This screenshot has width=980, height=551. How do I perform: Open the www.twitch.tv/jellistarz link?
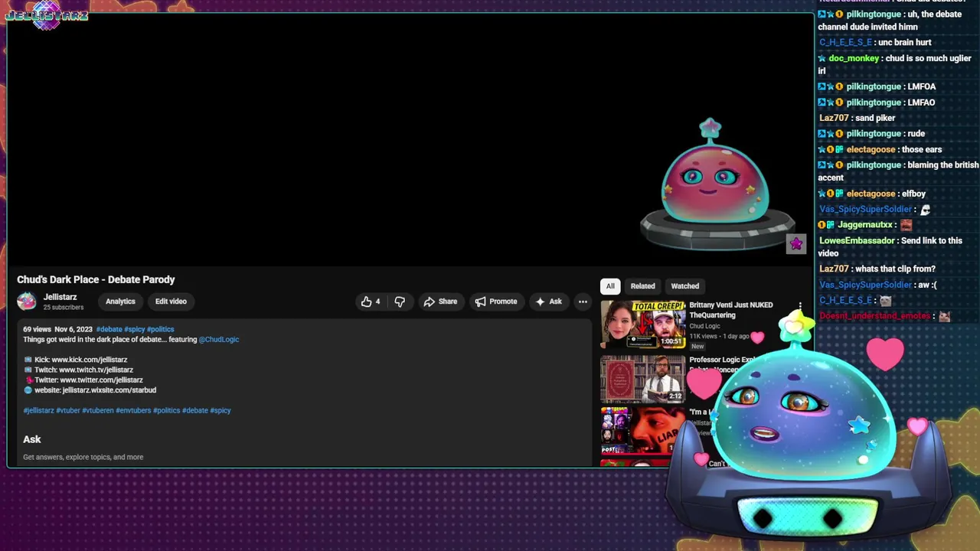pos(96,370)
